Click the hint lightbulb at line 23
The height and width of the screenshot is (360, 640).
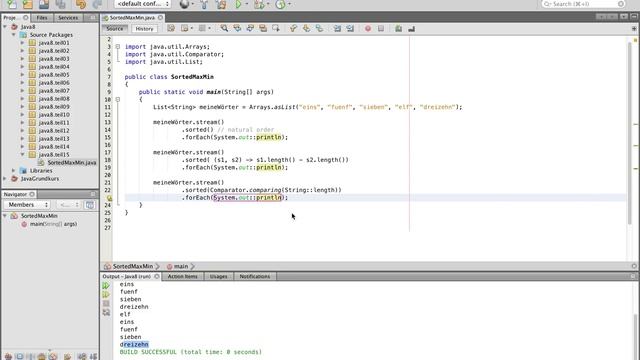[x=109, y=198]
